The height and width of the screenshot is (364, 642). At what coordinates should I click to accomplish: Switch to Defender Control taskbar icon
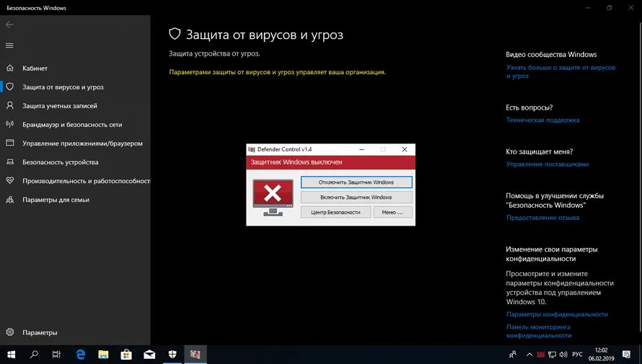coord(195,355)
